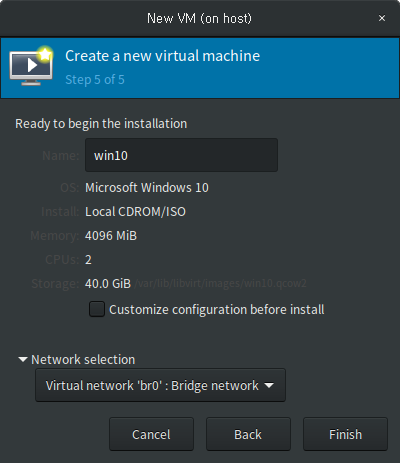Screen dimensions: 400x463
Task: Click 'Ready to begin the installation' text
Action: [101, 124]
